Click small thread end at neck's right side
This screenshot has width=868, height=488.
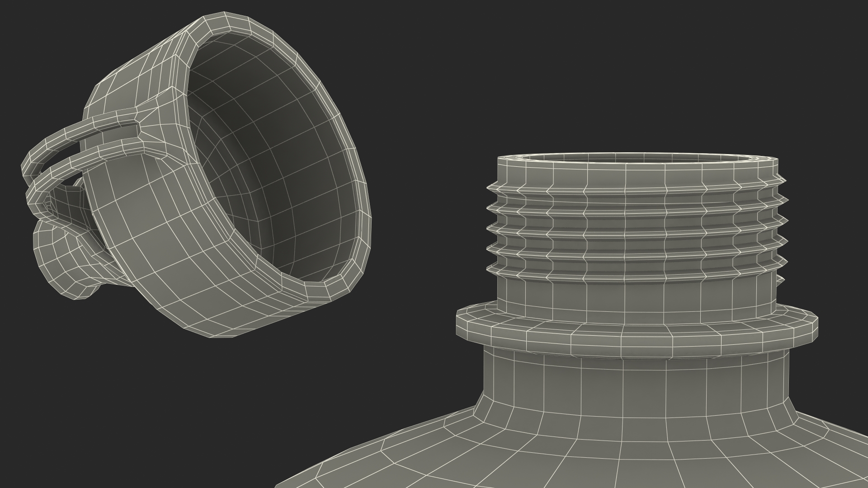point(780,280)
